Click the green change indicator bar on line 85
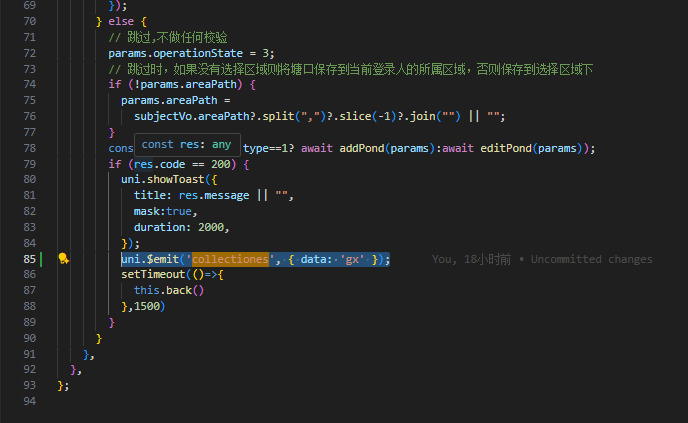The height and width of the screenshot is (423, 688). 41,259
